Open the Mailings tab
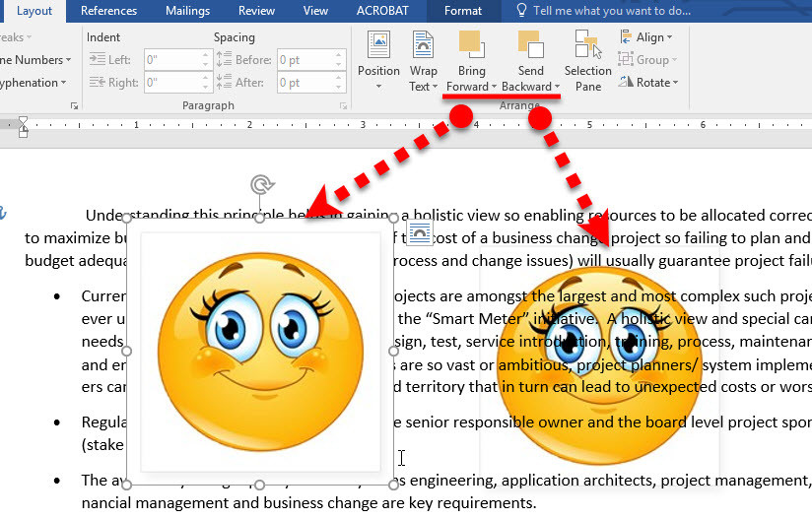The image size is (812, 519). click(x=187, y=11)
